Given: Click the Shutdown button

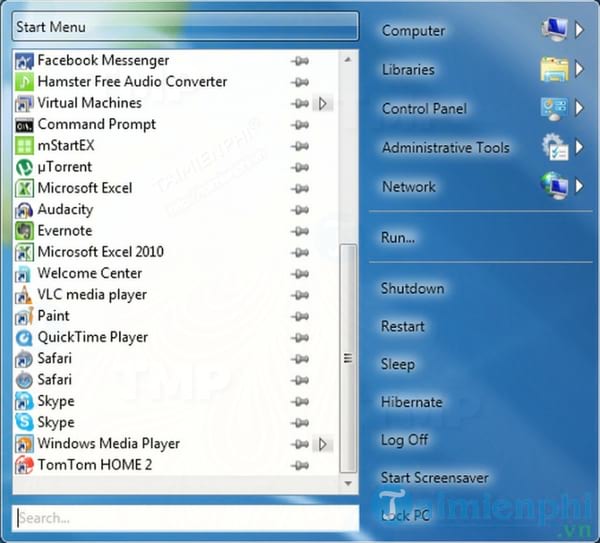Looking at the screenshot, I should click(x=412, y=288).
